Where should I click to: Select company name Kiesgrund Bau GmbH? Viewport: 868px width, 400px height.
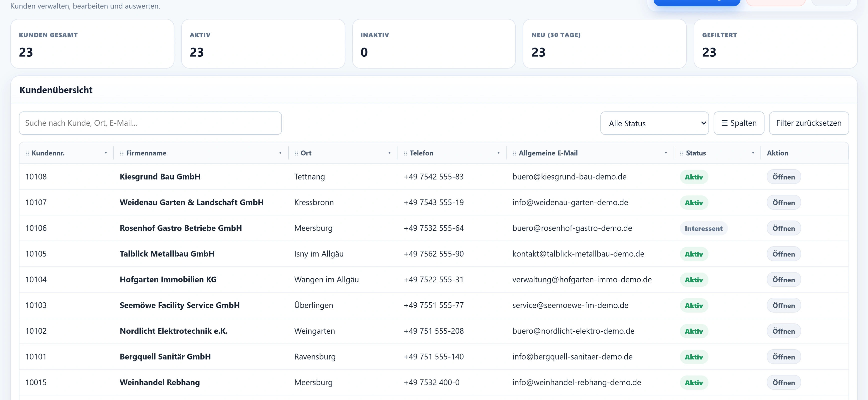pyautogui.click(x=160, y=177)
